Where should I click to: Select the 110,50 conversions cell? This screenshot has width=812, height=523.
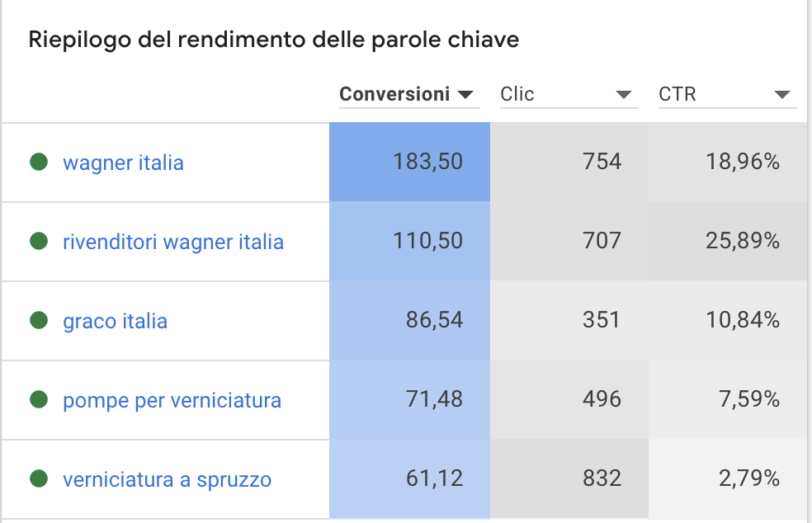(409, 241)
